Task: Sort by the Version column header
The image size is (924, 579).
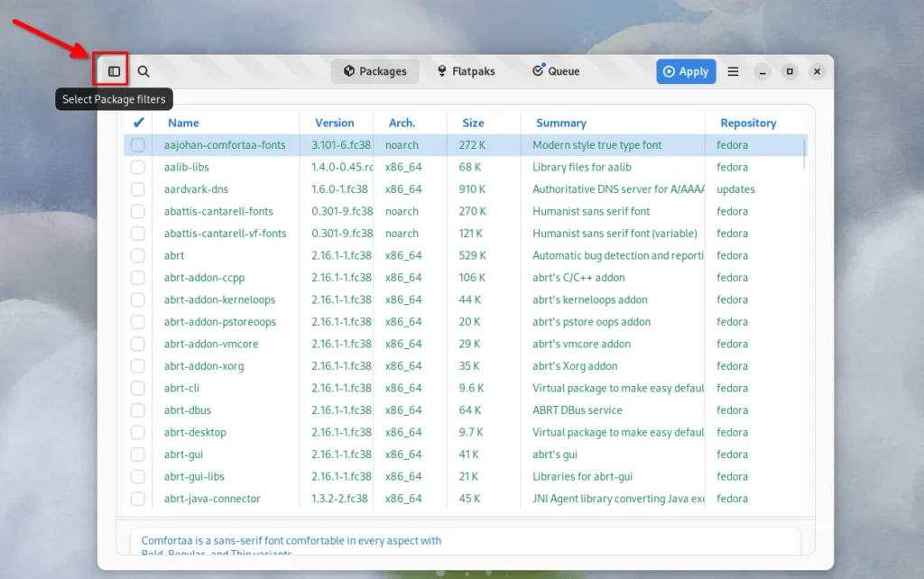Action: [337, 123]
